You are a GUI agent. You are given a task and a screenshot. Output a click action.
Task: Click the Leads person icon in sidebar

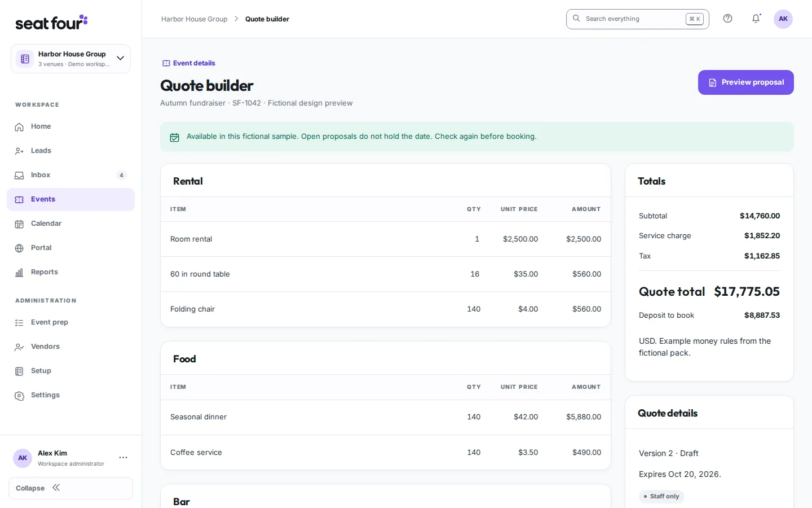pos(19,151)
